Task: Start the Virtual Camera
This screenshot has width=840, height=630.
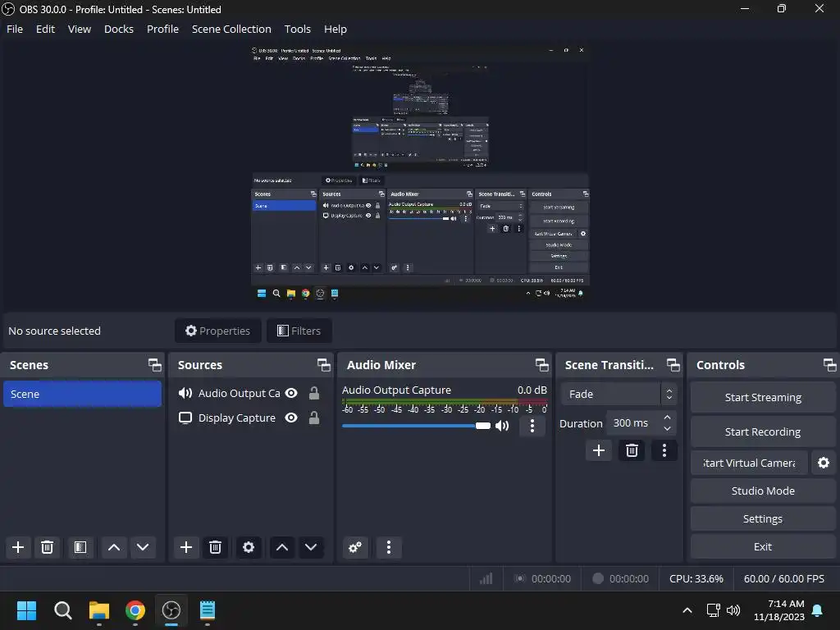Action: pyautogui.click(x=749, y=463)
